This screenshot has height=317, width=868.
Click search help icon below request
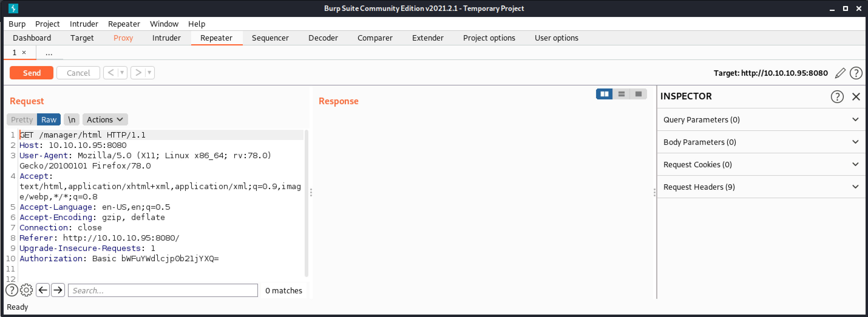pos(12,290)
